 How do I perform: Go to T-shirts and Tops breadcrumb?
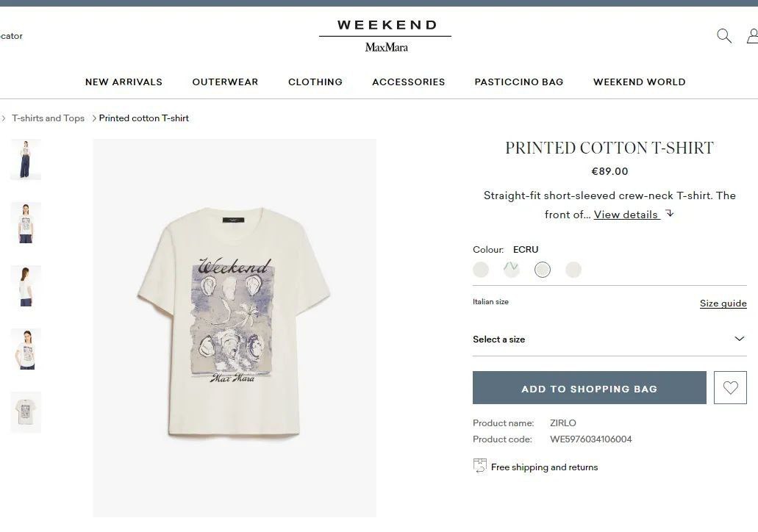(48, 118)
